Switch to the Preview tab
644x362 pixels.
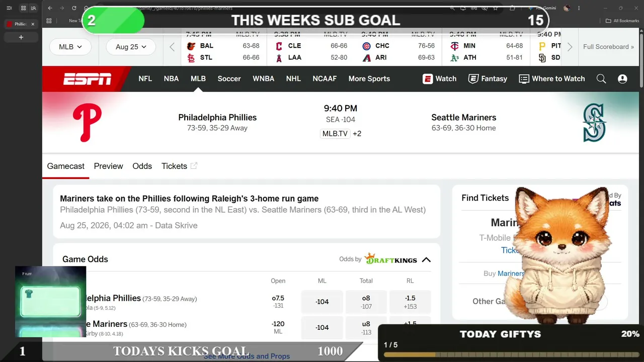pos(108,166)
